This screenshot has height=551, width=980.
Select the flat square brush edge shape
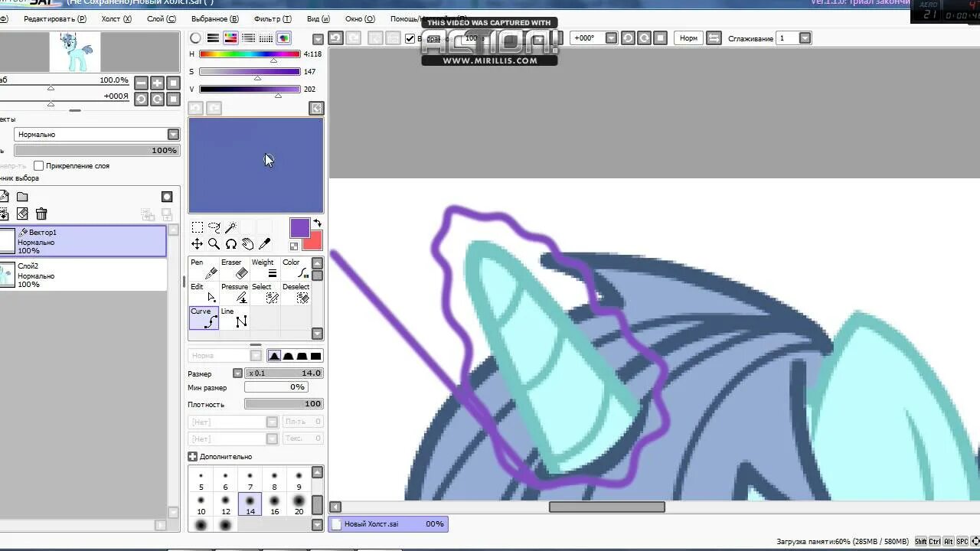pos(315,356)
